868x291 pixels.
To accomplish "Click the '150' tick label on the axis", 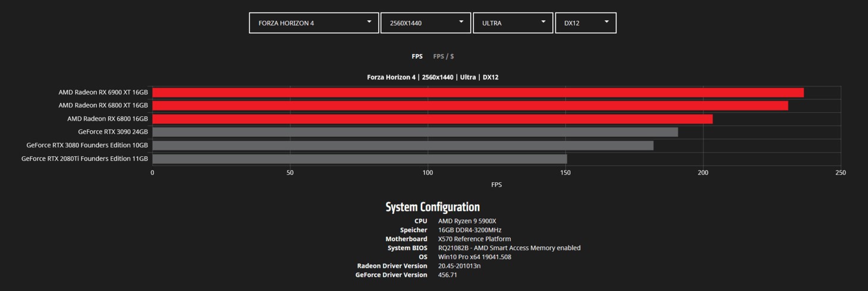I will click(x=565, y=173).
